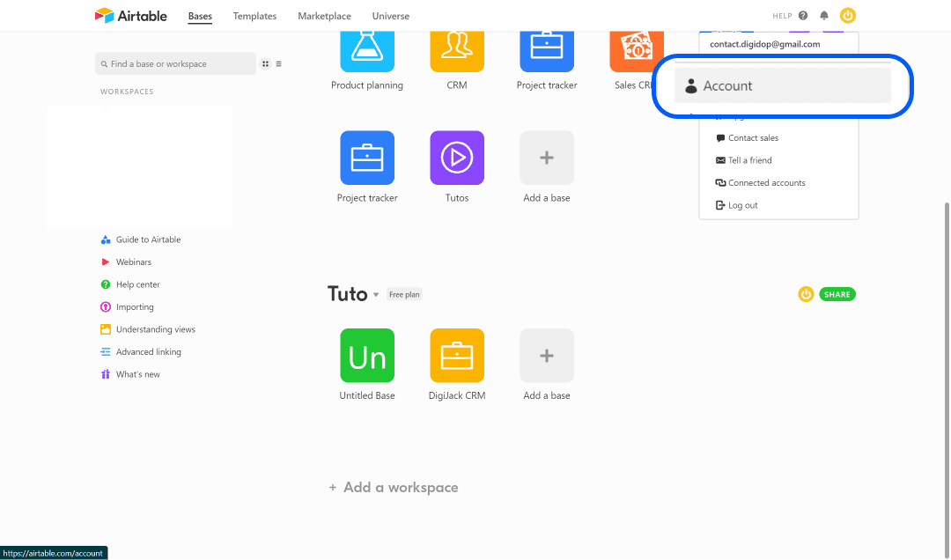Click the Webinars play icon
951x560 pixels.
coord(106,262)
